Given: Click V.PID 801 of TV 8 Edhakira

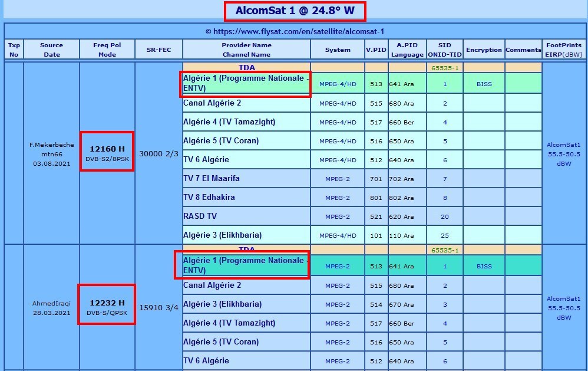Looking at the screenshot, I should point(376,198).
